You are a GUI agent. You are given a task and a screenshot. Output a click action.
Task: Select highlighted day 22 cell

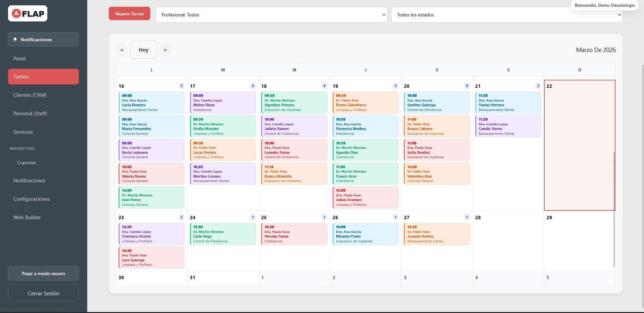point(580,145)
